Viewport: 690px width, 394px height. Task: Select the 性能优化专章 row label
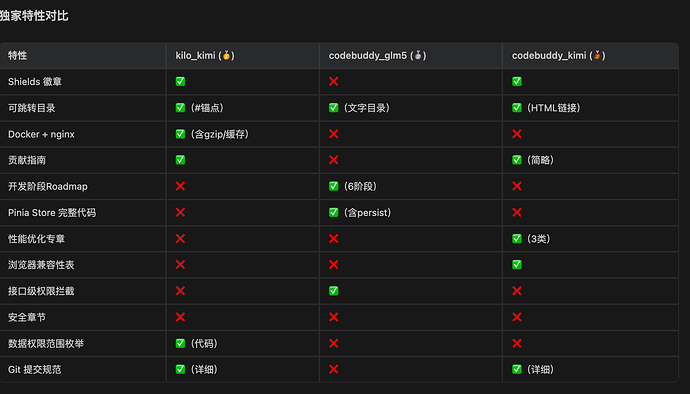pos(37,239)
